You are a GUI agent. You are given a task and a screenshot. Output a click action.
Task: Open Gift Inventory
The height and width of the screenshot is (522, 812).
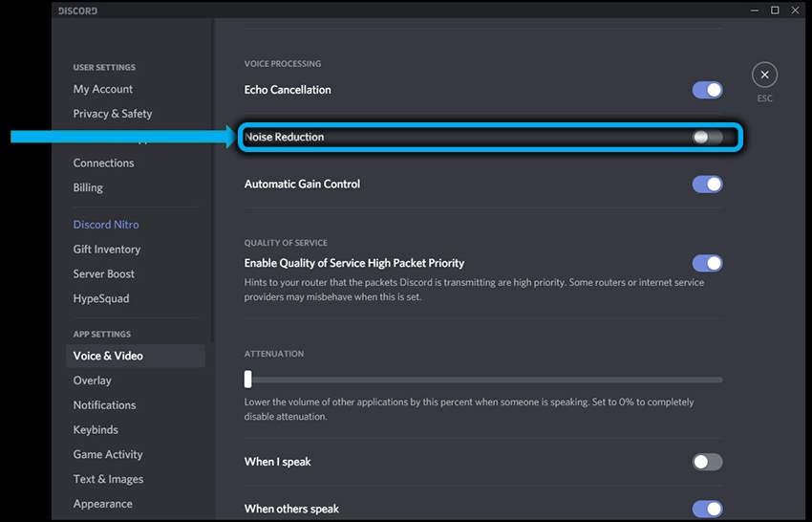click(107, 250)
